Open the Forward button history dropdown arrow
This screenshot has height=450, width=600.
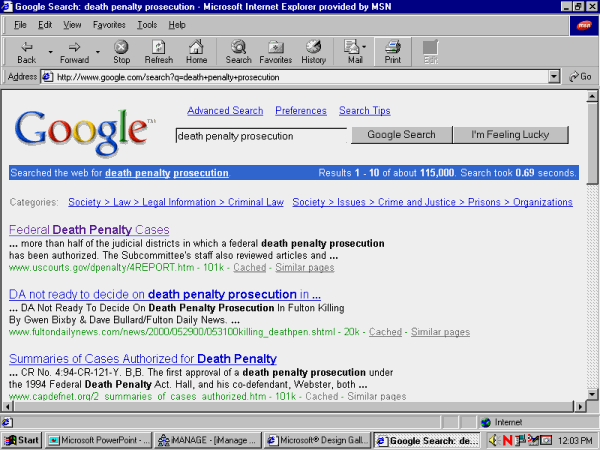click(95, 47)
